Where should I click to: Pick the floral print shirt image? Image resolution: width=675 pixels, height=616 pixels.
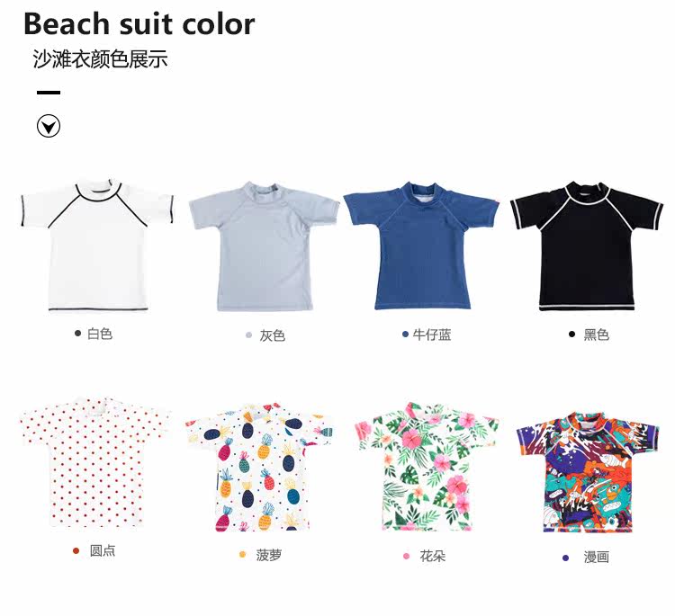coord(427,467)
